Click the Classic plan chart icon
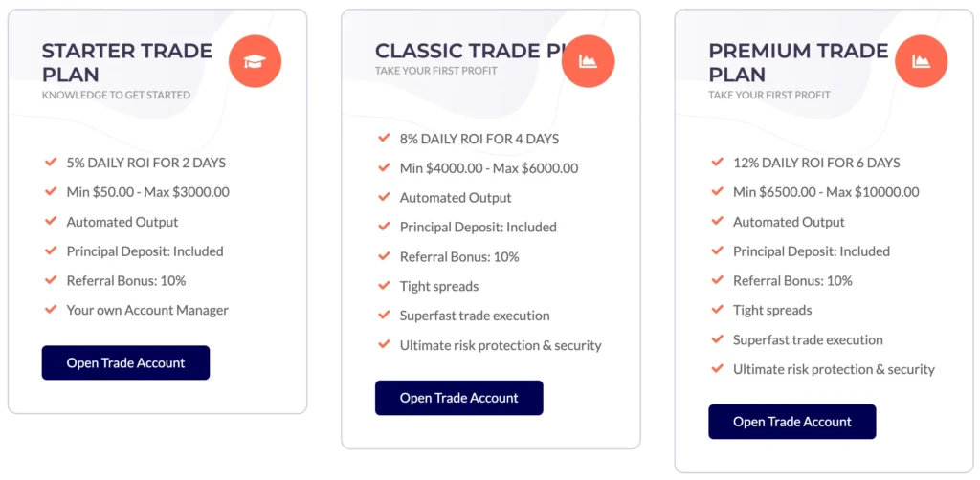The width and height of the screenshot is (980, 480). pos(588,61)
